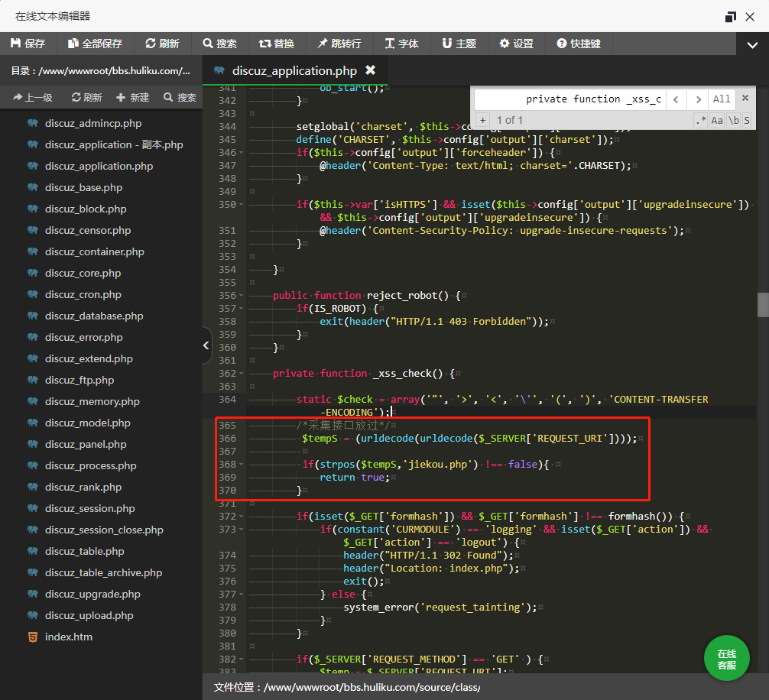The width and height of the screenshot is (769, 700).
Task: Toggle case-sensitive search
Action: coord(717,120)
